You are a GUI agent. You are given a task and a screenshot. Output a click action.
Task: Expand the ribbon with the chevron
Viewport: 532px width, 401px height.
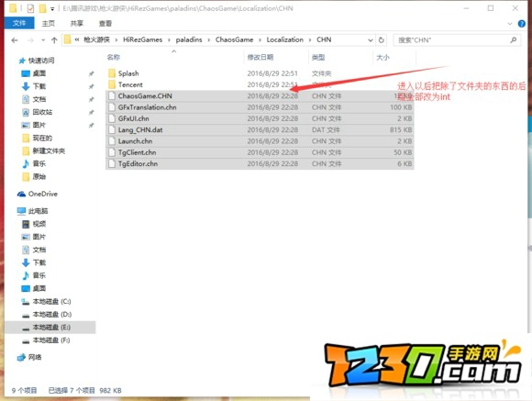[x=510, y=24]
